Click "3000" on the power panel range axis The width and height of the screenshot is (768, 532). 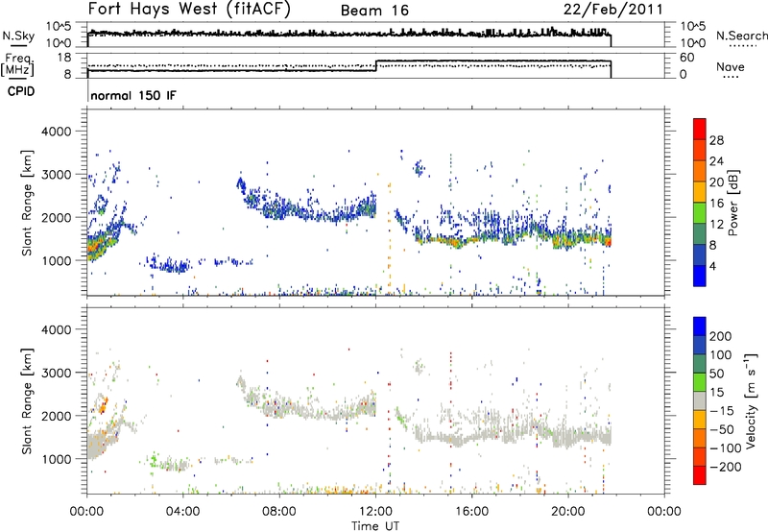click(56, 175)
